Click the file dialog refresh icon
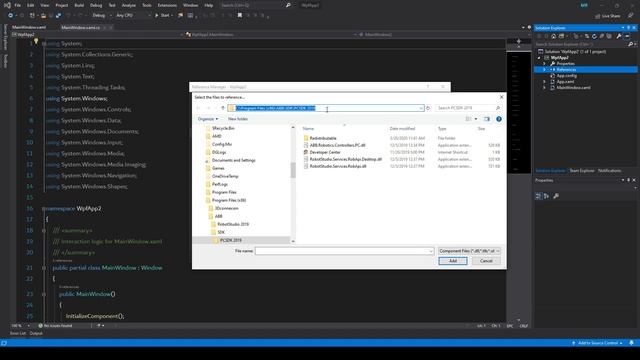Screen dimensions: 640x360 coord(428,108)
